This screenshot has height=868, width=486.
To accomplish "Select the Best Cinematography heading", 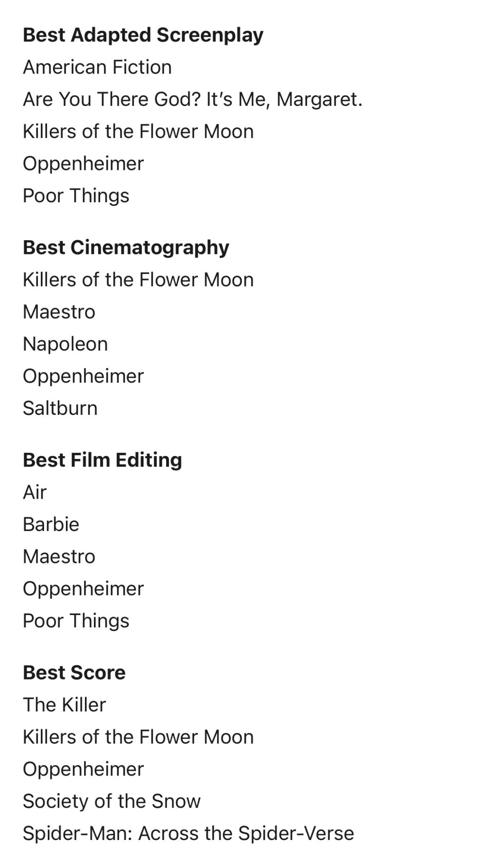I will (126, 248).
